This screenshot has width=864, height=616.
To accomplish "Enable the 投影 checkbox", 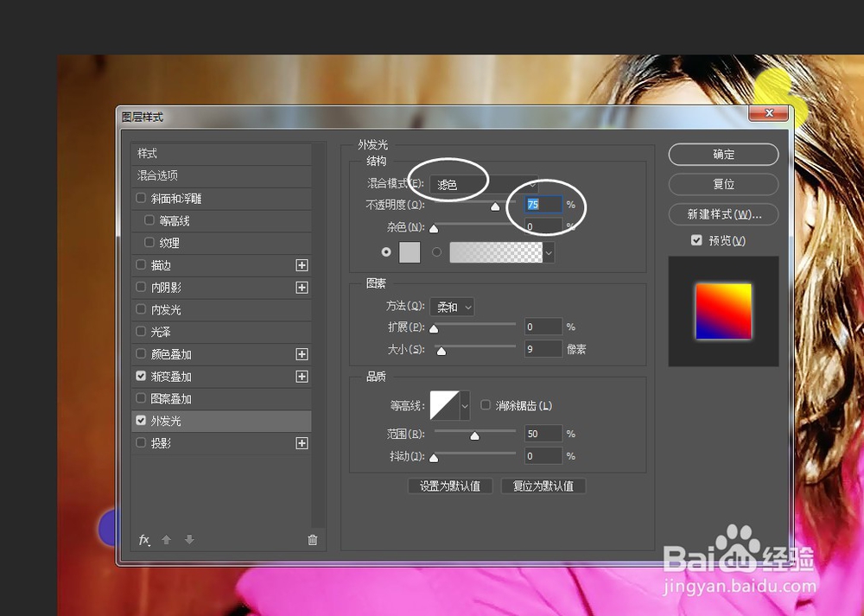I will coord(141,442).
